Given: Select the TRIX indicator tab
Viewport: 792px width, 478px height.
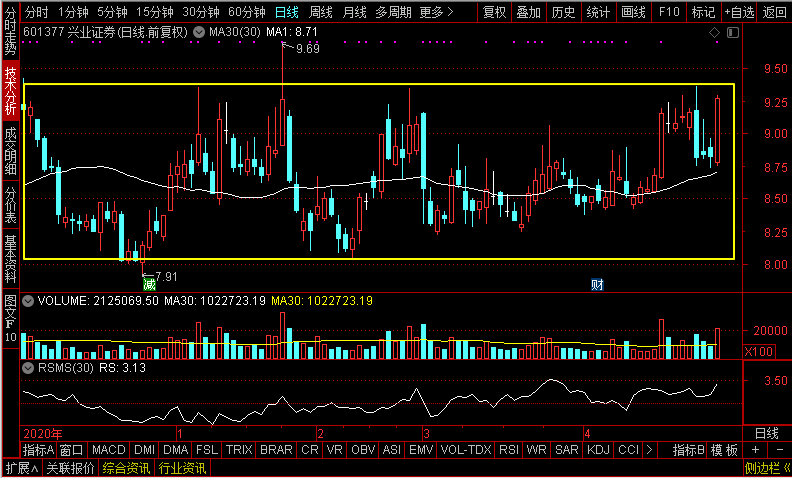Looking at the screenshot, I should (x=239, y=449).
